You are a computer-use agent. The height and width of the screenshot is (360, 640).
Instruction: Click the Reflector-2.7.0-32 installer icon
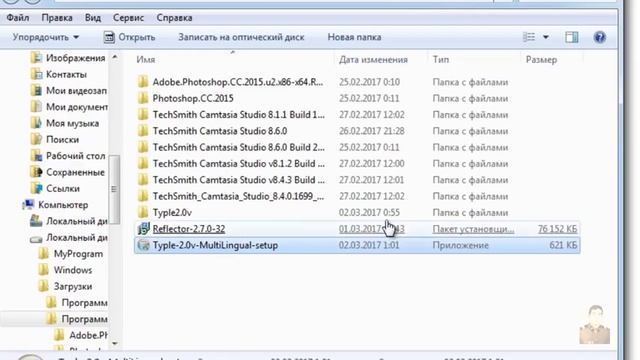point(143,229)
